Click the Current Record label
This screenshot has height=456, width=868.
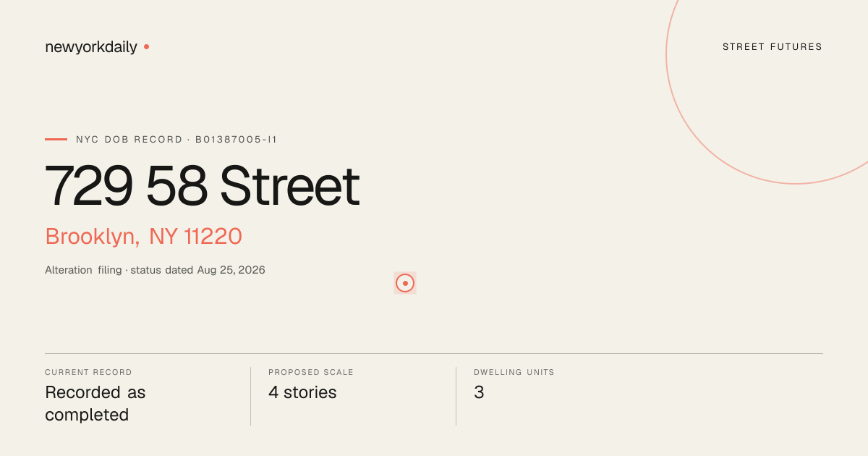(88, 372)
